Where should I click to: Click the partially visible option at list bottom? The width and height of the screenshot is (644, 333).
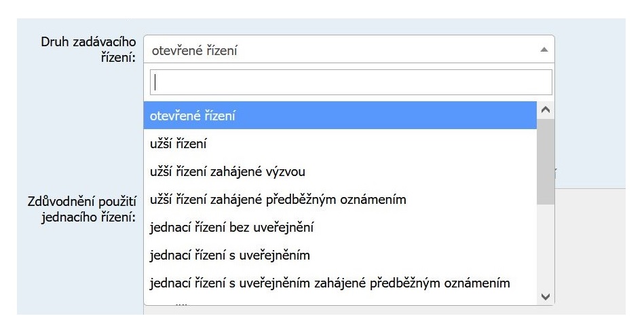pos(339,302)
